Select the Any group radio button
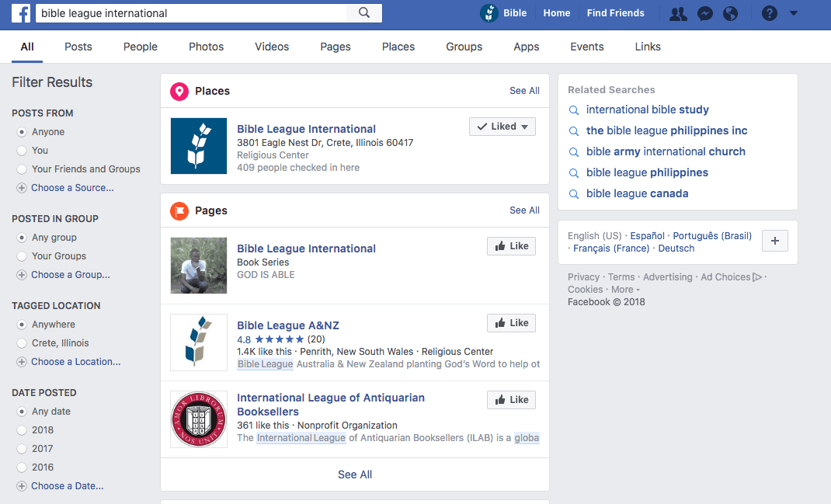Screen dimensions: 831x504 tap(22, 238)
